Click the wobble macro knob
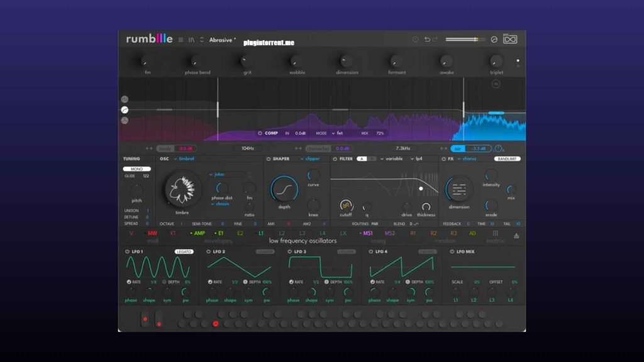The height and width of the screenshot is (362, 644). click(297, 61)
